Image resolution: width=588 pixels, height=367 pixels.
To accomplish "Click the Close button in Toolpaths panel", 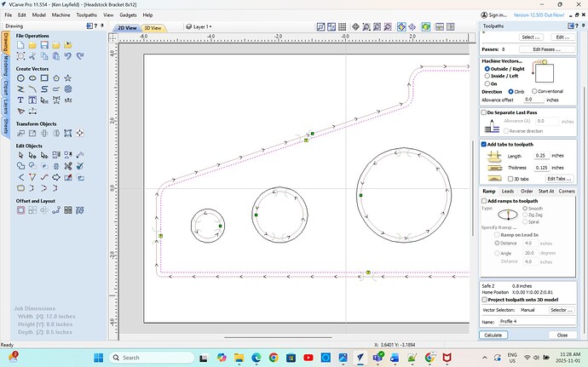I will [x=562, y=335].
